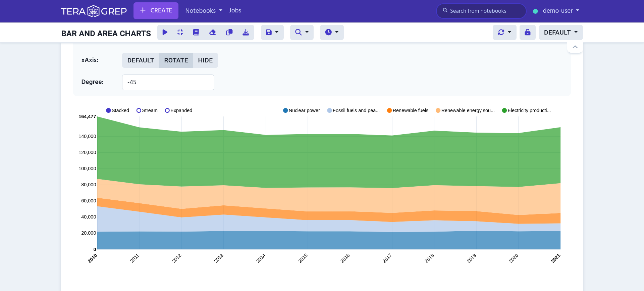
Task: Toggle Electricity production legend series
Action: [526, 110]
